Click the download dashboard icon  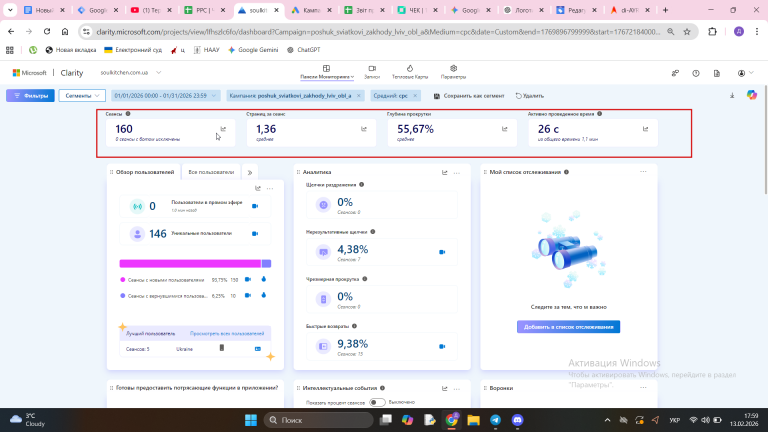click(x=732, y=96)
